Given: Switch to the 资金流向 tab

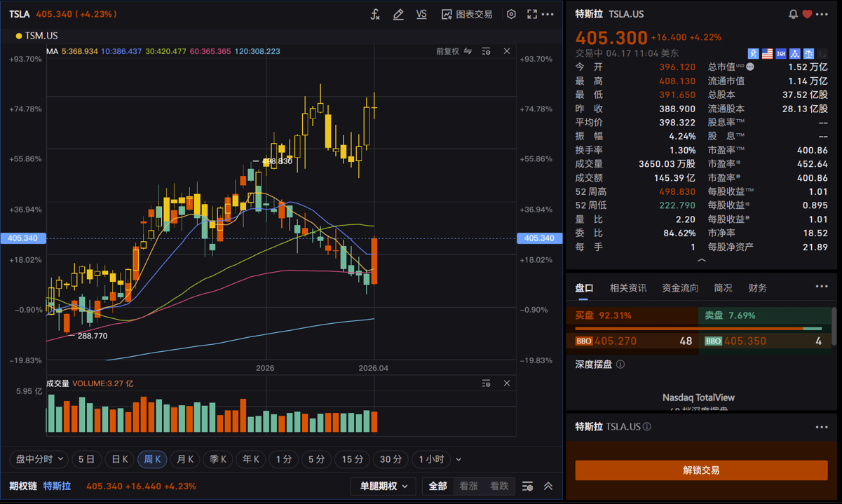Looking at the screenshot, I should click(x=680, y=288).
